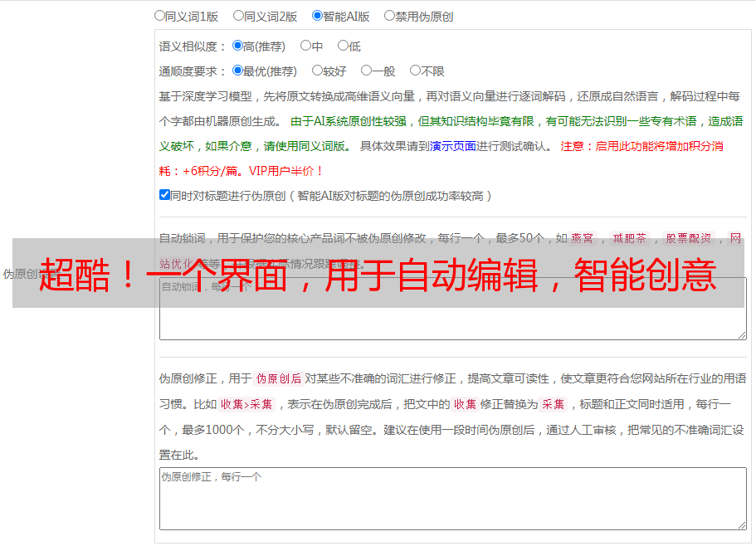Click the 通顺度要求 label
Screen dimensions: 756x546
coord(193,72)
